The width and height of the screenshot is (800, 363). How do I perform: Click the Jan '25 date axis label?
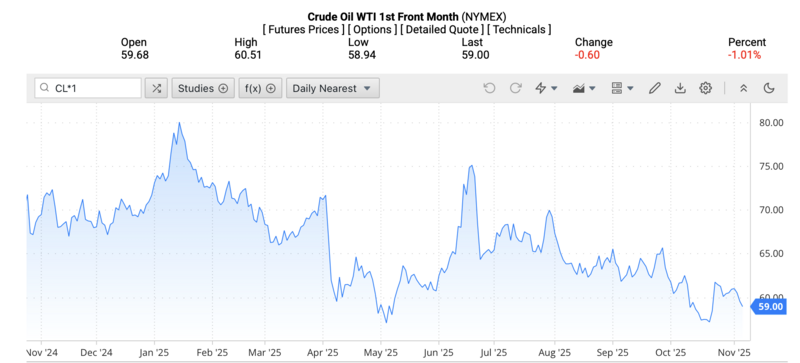(154, 352)
